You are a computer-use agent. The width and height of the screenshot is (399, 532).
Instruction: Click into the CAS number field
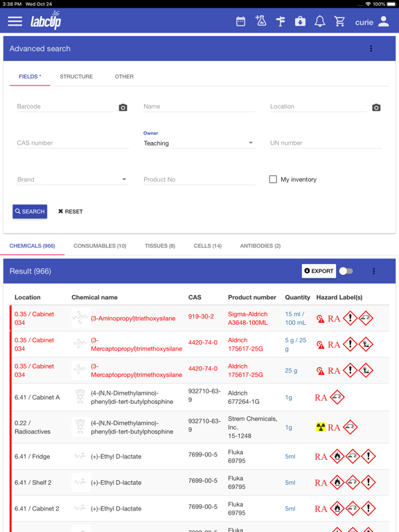pos(73,143)
